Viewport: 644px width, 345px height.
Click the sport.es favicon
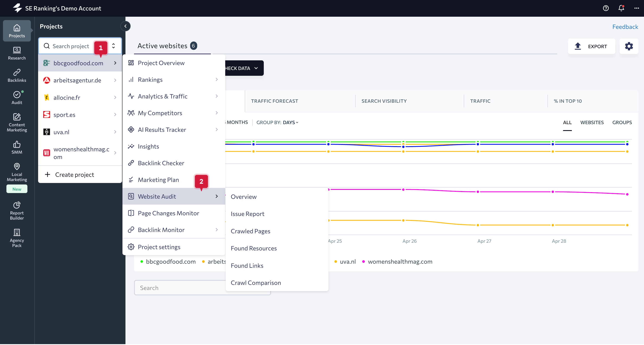(46, 115)
